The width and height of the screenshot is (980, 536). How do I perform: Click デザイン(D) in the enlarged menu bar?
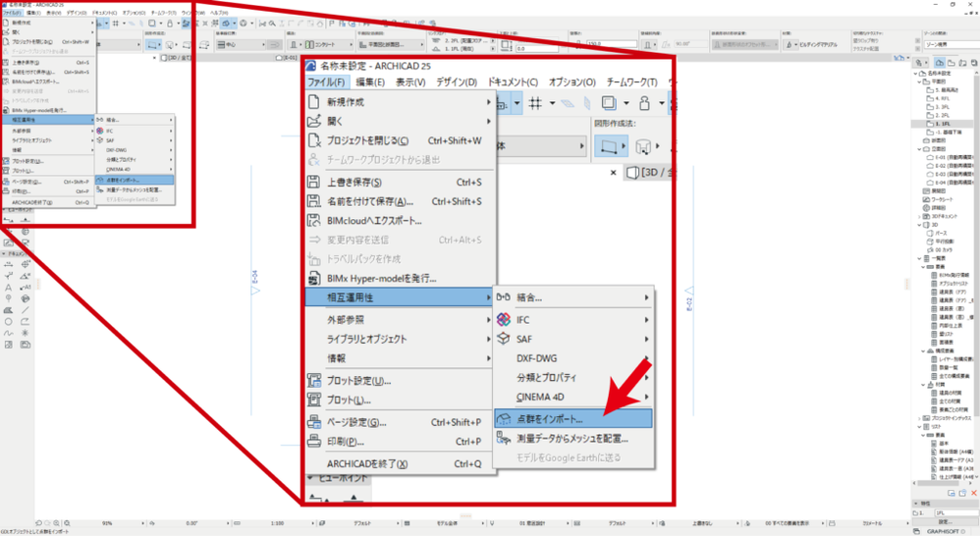pyautogui.click(x=457, y=82)
